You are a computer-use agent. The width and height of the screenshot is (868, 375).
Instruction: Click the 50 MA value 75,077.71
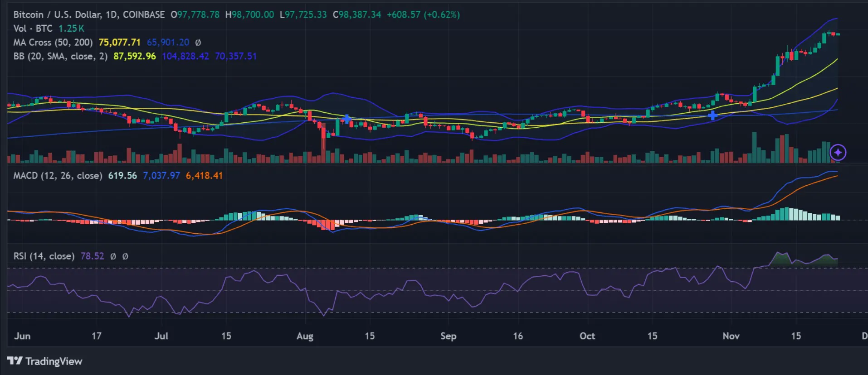(120, 43)
